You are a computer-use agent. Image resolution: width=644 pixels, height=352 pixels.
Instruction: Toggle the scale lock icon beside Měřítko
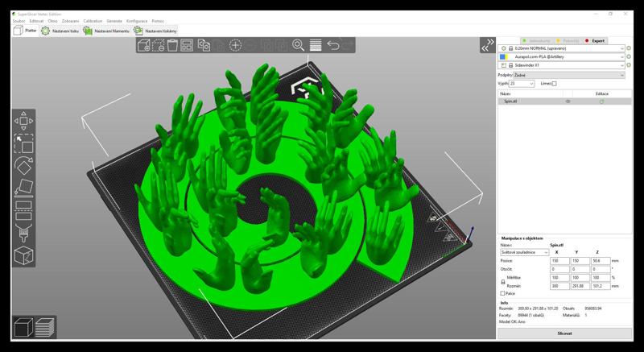pos(502,282)
